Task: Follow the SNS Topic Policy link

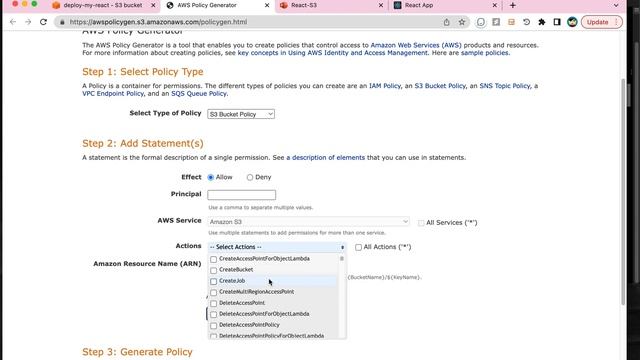Action: [x=505, y=86]
